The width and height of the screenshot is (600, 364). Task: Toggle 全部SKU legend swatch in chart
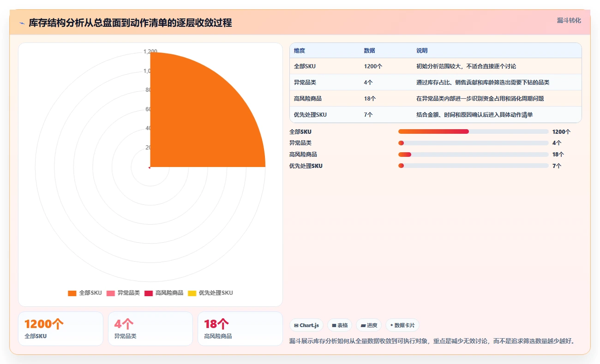pyautogui.click(x=72, y=293)
